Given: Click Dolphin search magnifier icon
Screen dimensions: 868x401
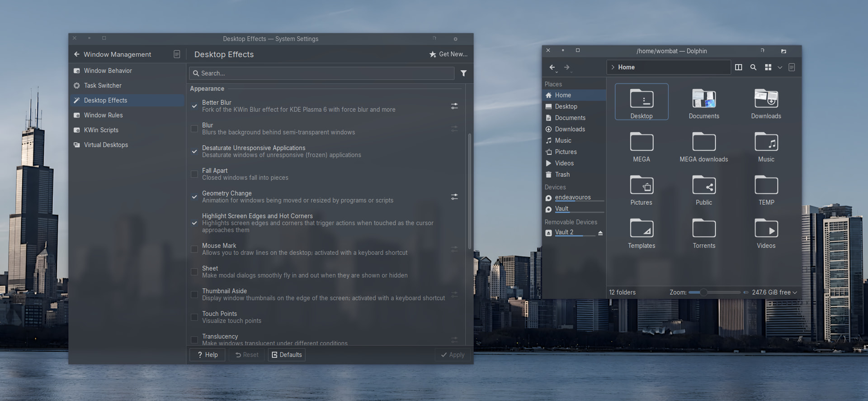Looking at the screenshot, I should click(x=753, y=67).
